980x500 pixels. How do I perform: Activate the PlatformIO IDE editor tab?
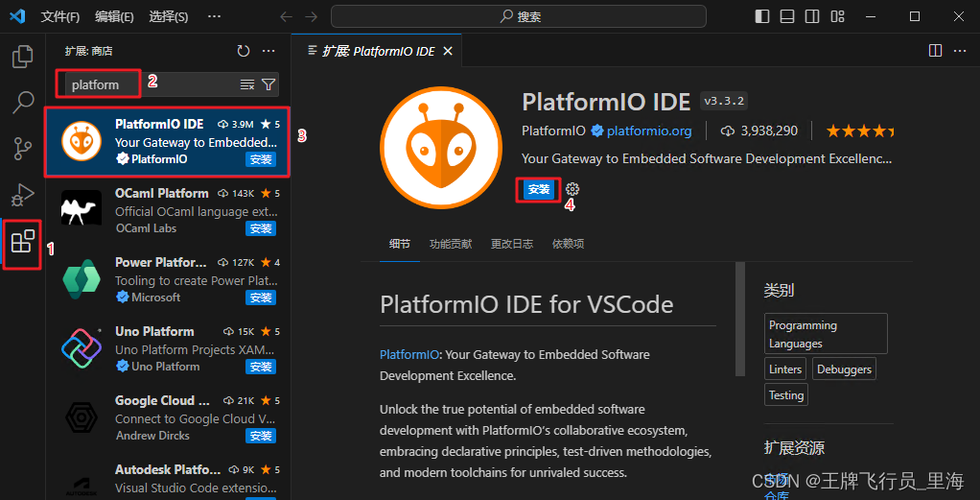pyautogui.click(x=378, y=51)
